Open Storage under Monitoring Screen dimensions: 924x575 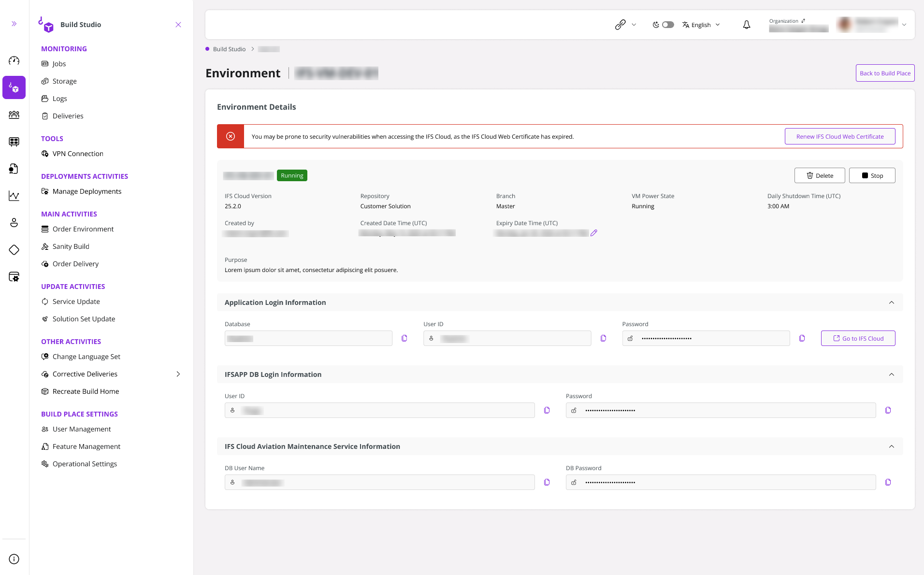(x=64, y=81)
